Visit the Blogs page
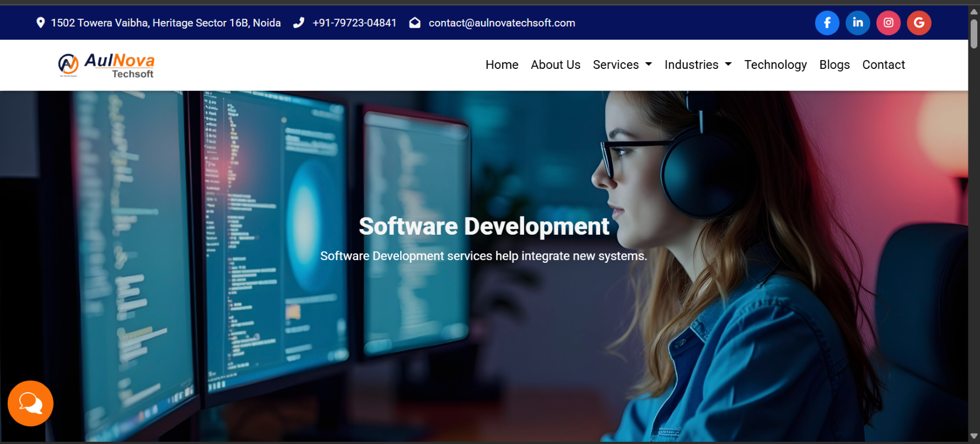 (x=834, y=65)
